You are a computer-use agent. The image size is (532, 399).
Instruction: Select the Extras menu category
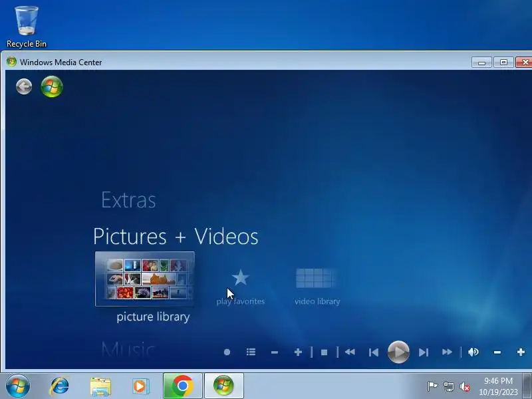tap(128, 200)
